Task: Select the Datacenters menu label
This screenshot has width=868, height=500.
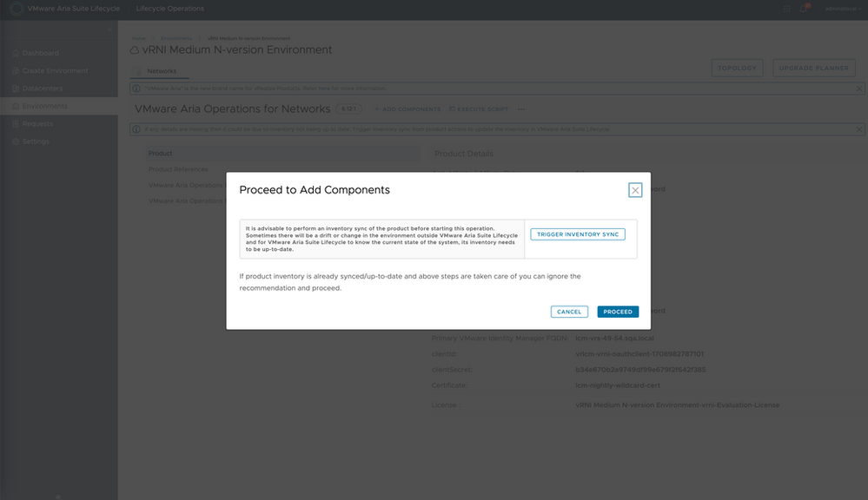Action: [43, 89]
